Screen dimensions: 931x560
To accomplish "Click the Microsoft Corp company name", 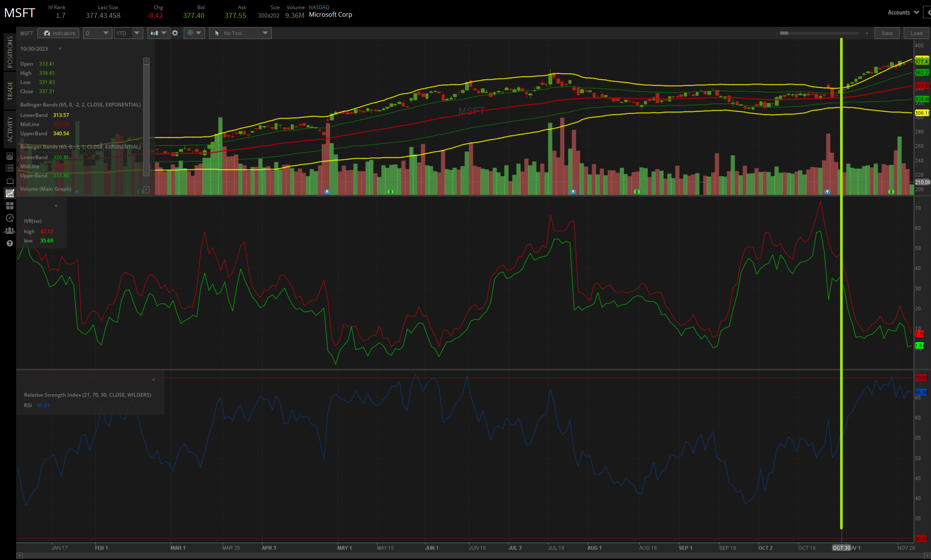I will 331,15.
